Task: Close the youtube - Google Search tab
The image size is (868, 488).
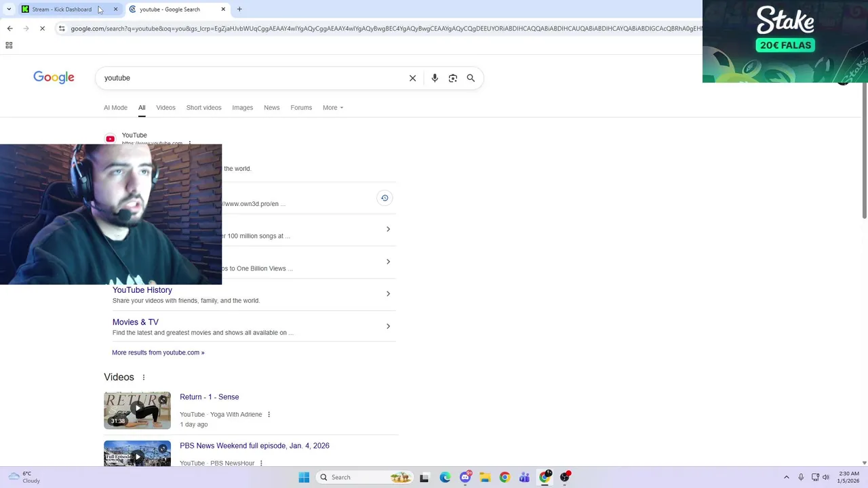Action: 223,9
